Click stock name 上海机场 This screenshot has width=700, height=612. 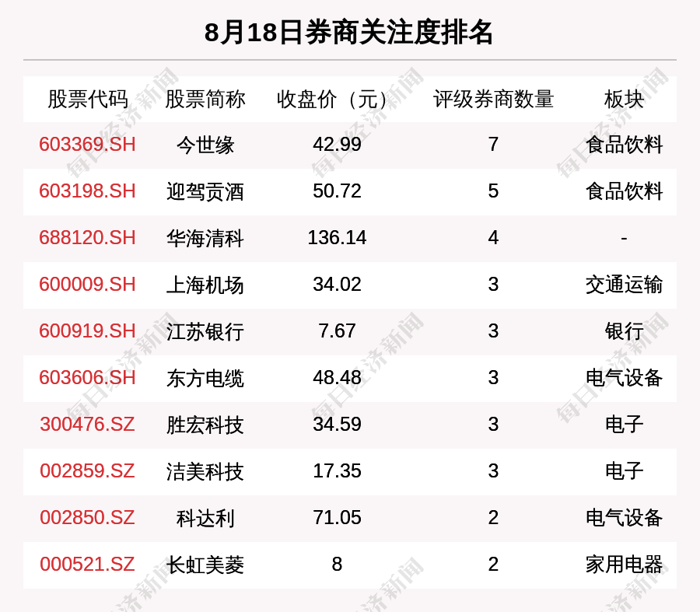205,285
